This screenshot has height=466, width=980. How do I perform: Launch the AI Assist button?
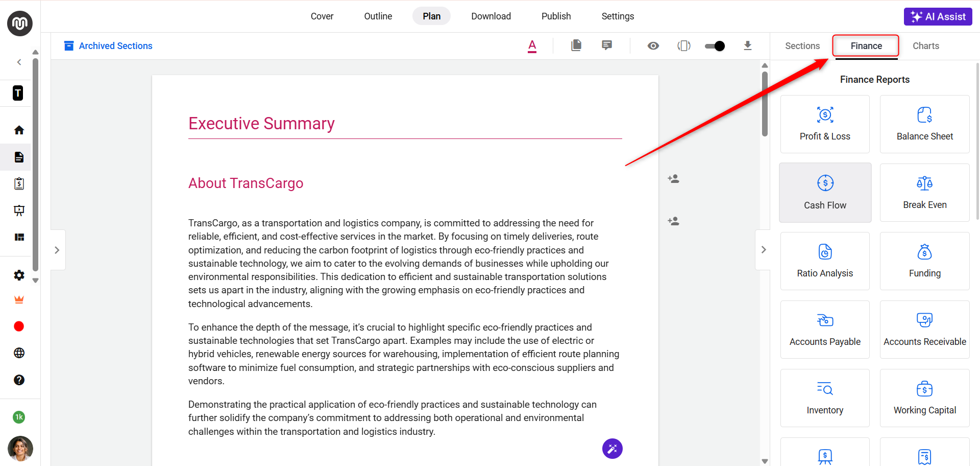[x=938, y=16]
